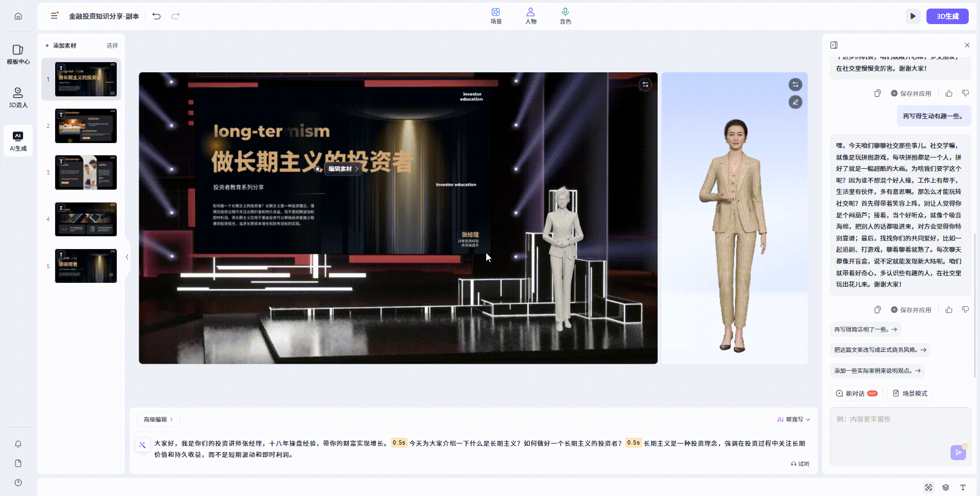
Task: Select slide thumbnail 5
Action: point(86,266)
